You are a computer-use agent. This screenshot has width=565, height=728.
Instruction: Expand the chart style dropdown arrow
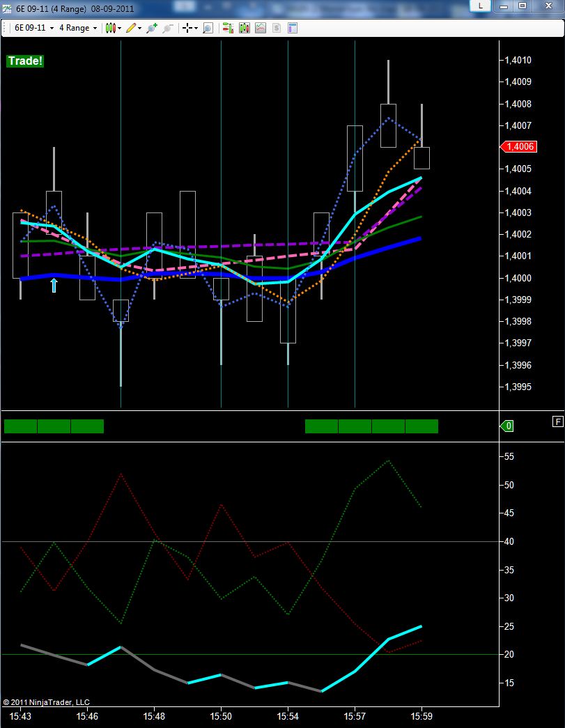point(119,29)
